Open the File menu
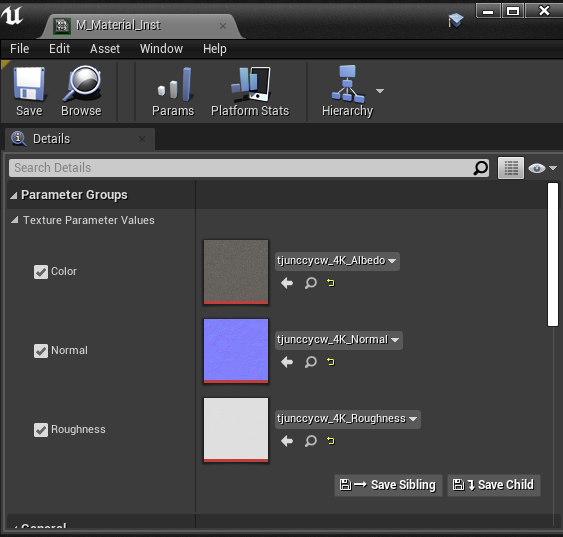 [19, 48]
